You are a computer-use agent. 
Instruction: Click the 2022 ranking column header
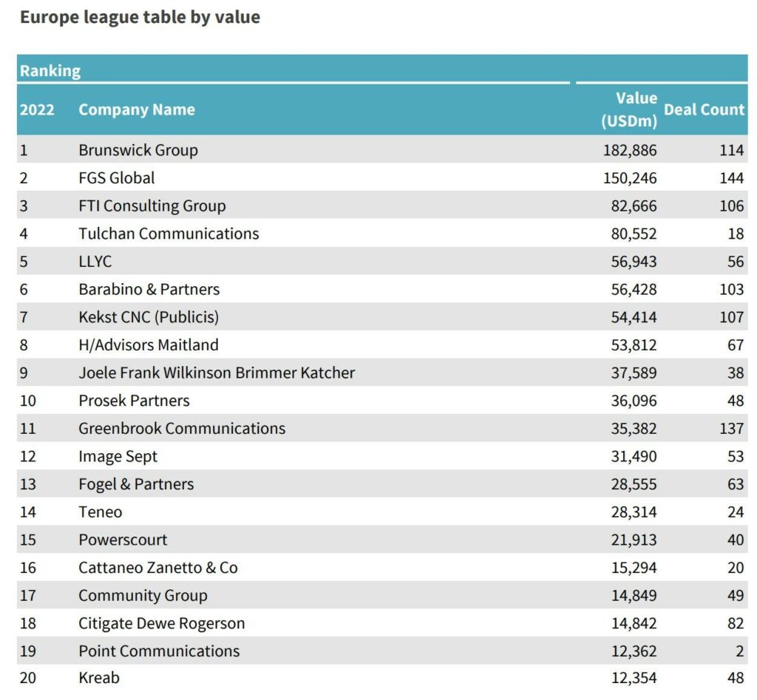[37, 109]
